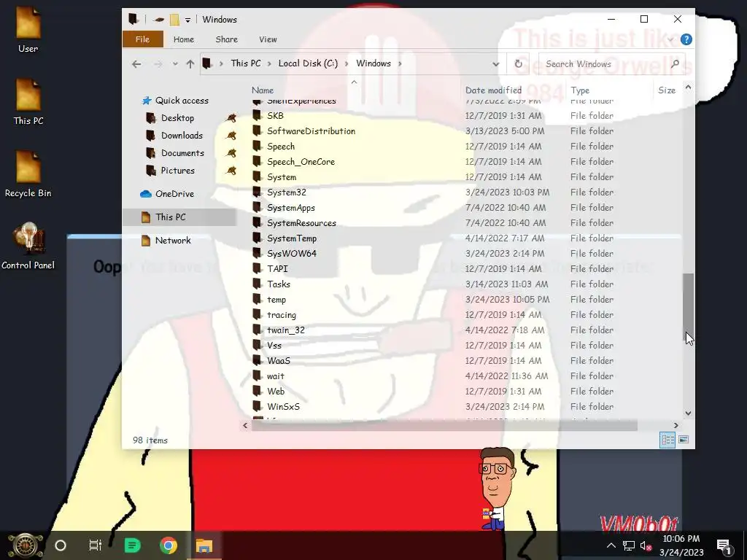This screenshot has width=747, height=560.
Task: Go back using the back arrow
Action: [x=136, y=64]
